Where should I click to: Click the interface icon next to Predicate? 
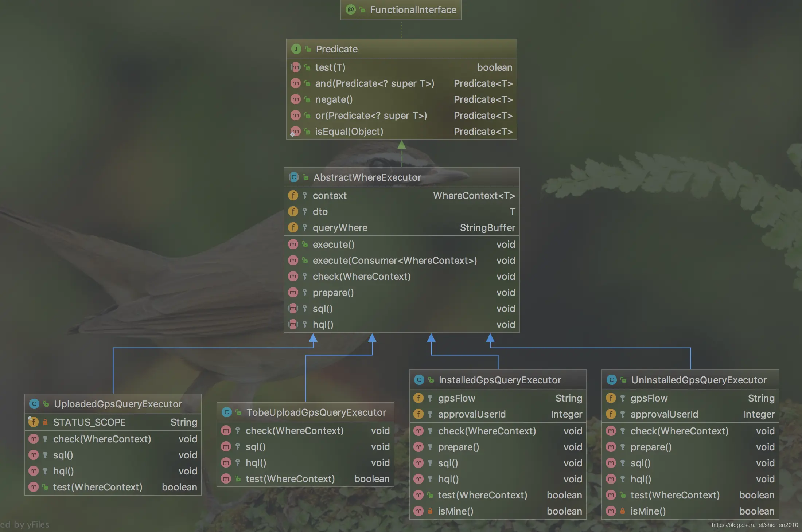296,49
